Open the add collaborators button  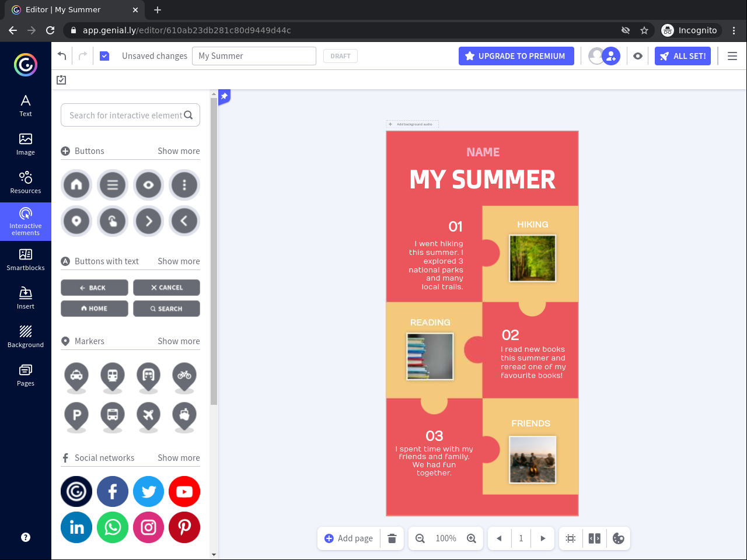(611, 56)
